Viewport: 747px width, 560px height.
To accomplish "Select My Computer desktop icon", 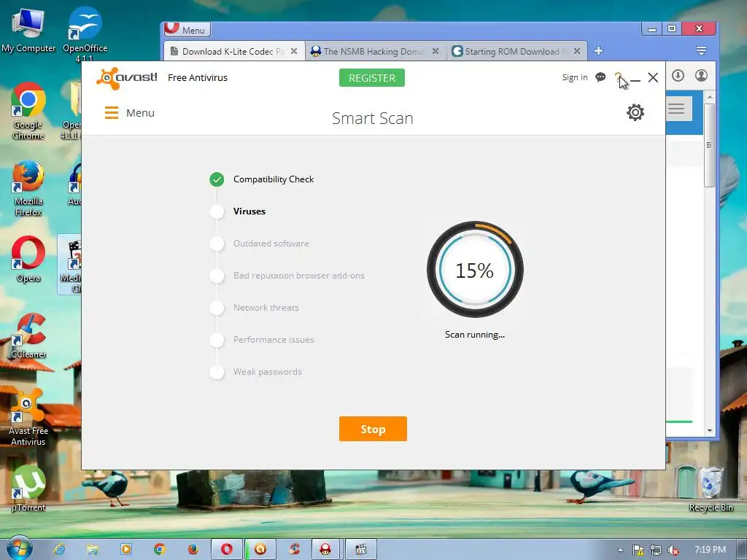I will coord(28,30).
